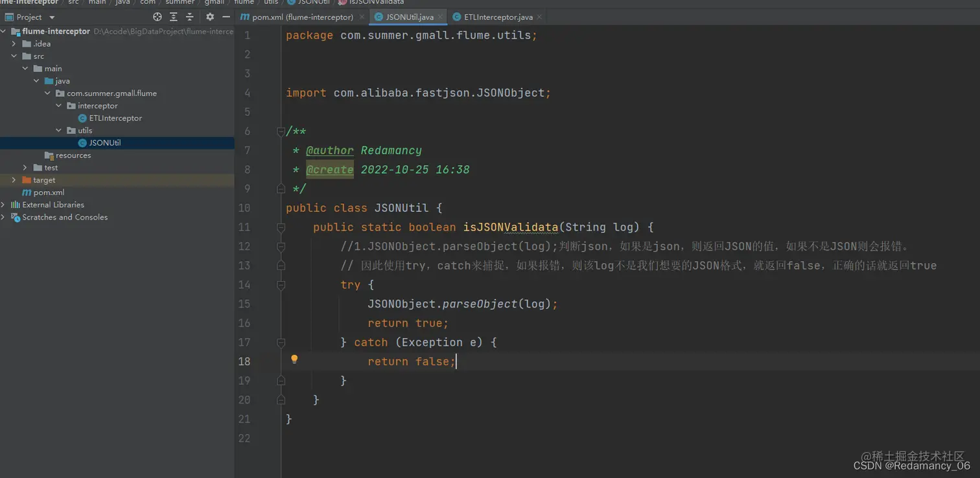Click the blue java source folder icon
The image size is (980, 478).
(x=49, y=81)
